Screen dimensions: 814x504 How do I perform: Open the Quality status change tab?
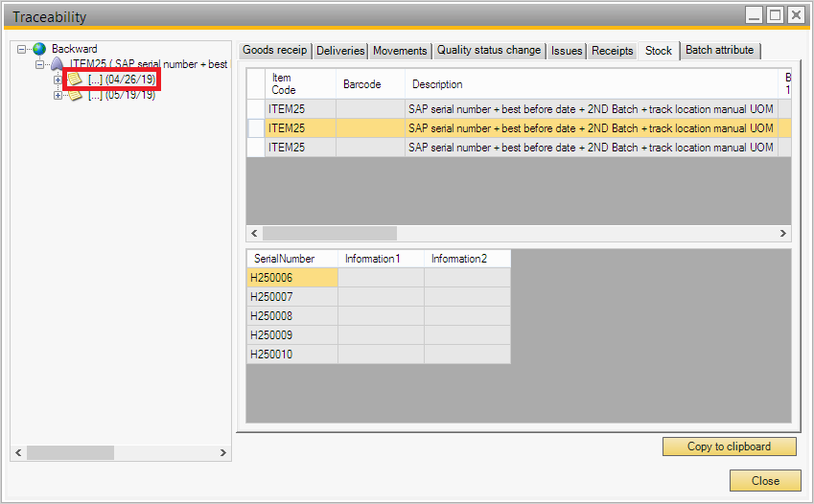tap(489, 50)
